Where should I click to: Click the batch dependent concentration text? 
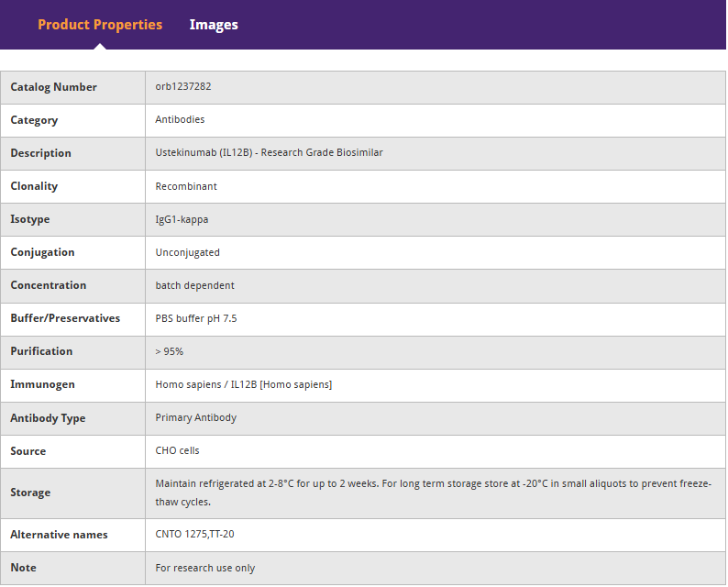194,285
